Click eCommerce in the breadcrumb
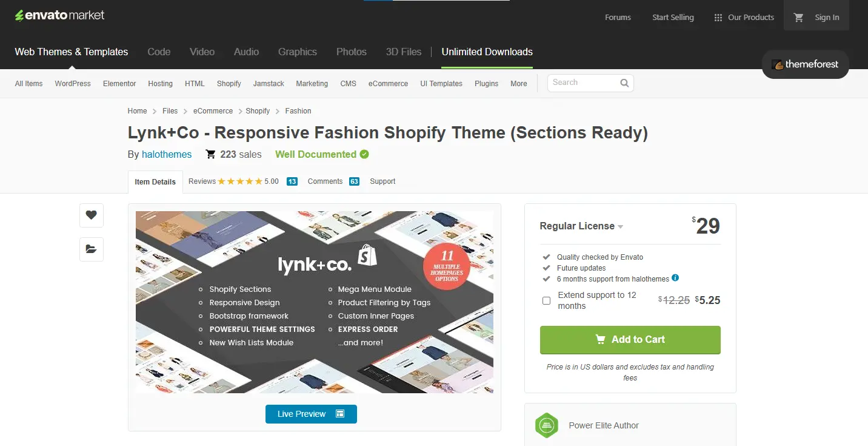 (x=213, y=111)
